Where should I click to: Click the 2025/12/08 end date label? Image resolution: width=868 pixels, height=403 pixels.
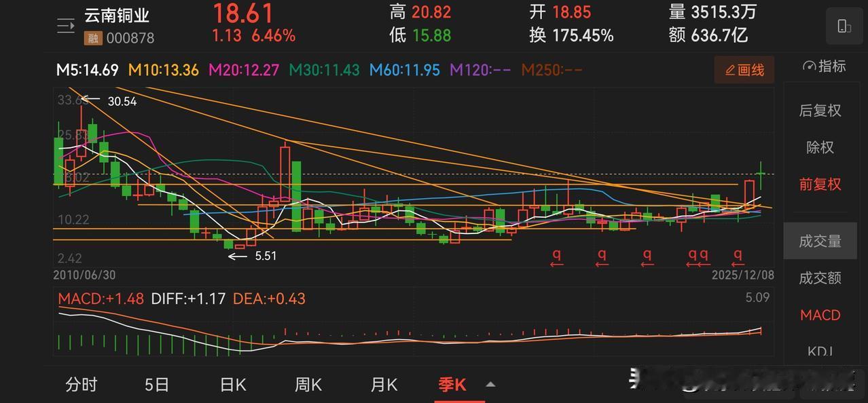(742, 275)
